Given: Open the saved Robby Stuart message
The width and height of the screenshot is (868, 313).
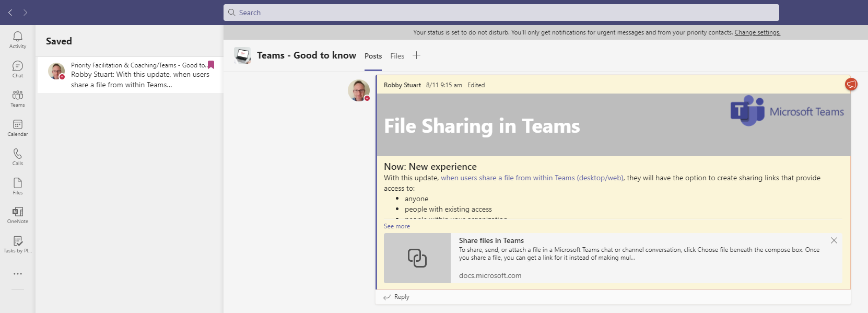Looking at the screenshot, I should pos(130,75).
